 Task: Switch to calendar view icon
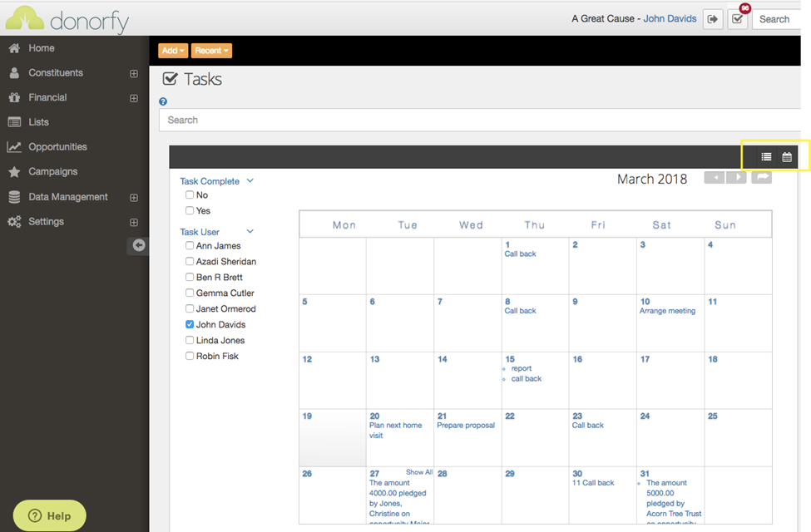click(787, 157)
